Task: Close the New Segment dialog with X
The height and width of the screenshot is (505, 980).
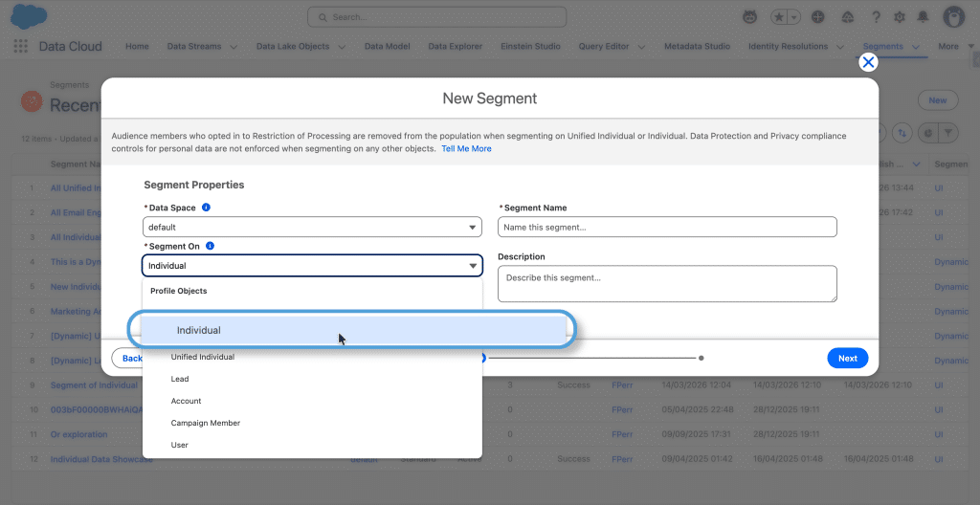Action: [x=868, y=62]
